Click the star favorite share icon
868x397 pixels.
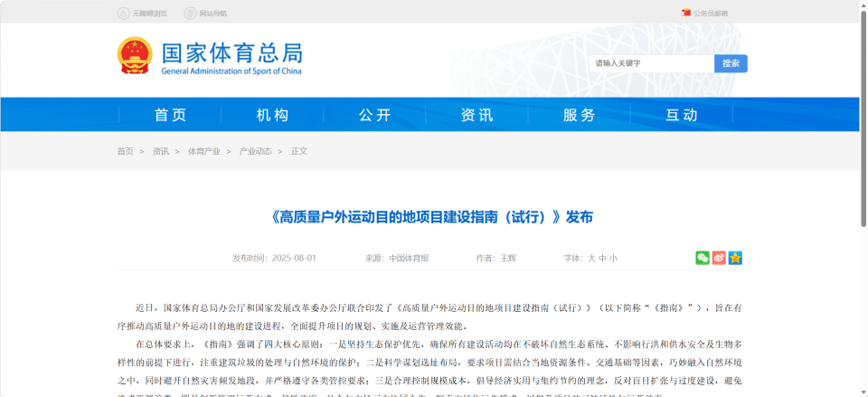point(735,258)
